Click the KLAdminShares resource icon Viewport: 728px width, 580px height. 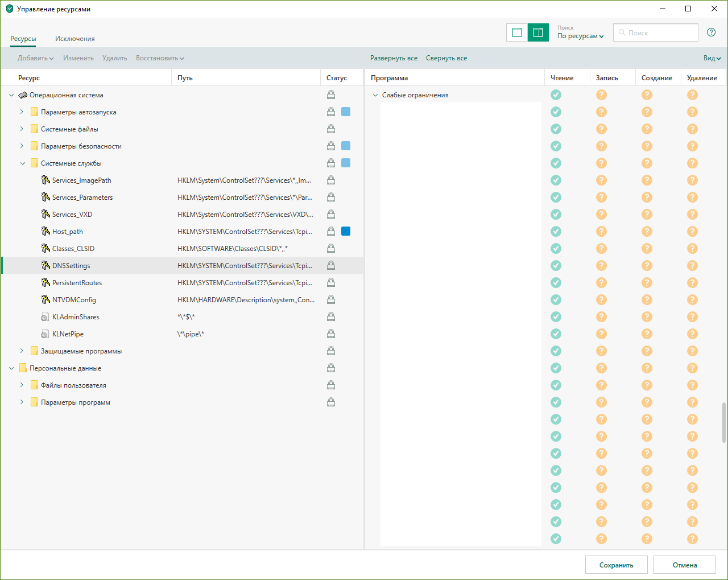(x=45, y=317)
